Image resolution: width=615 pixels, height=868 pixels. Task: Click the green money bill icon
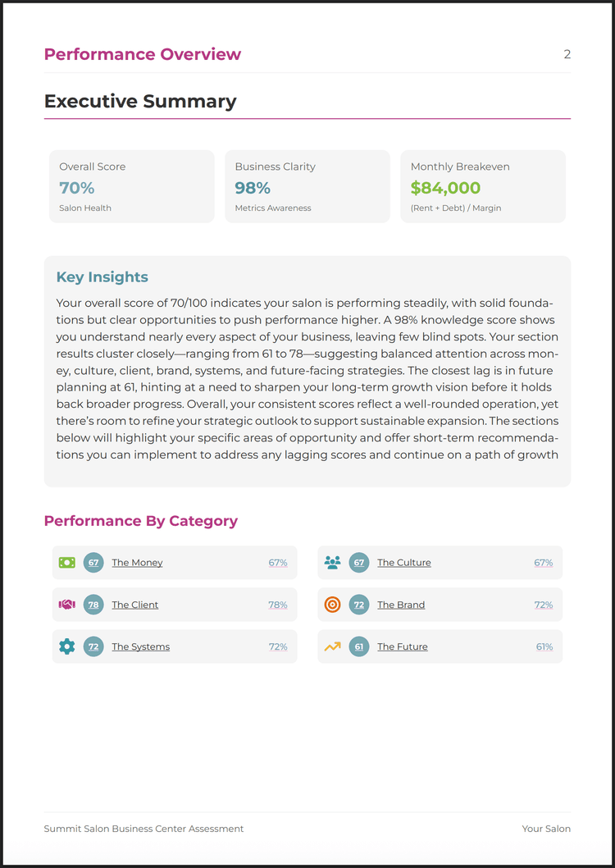(67, 563)
